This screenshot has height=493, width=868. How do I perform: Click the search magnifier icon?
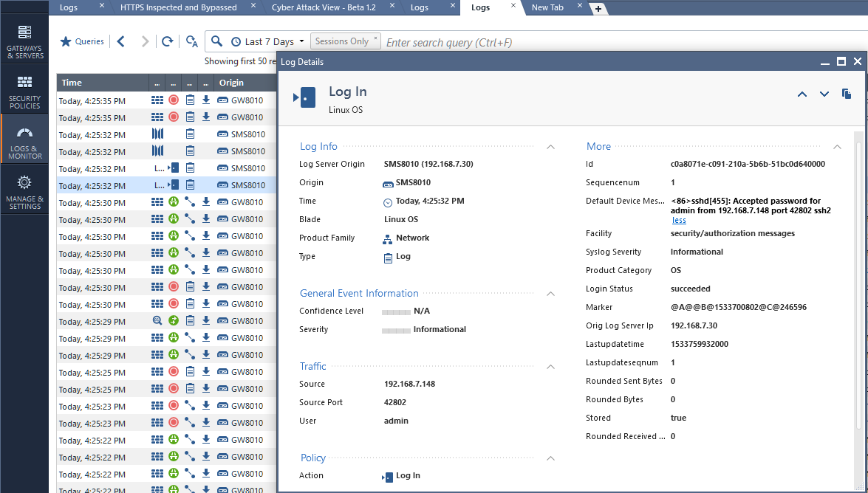(217, 41)
